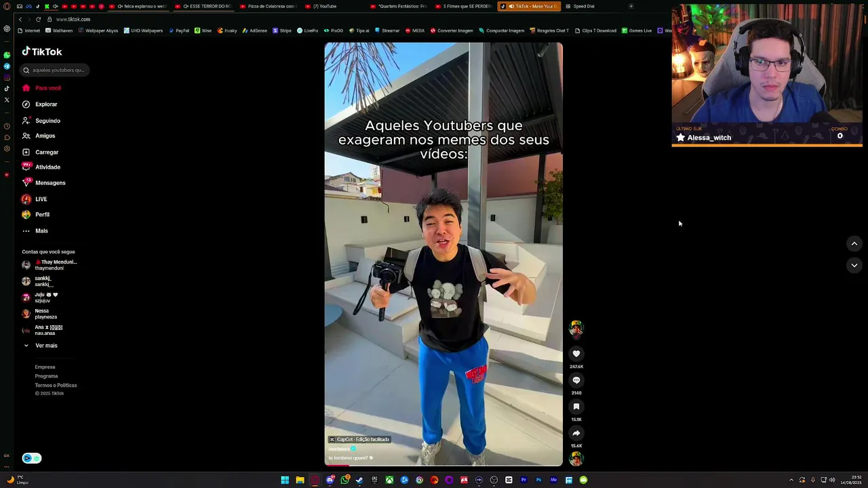
Task: Open File Explorer from taskbar
Action: 300,480
